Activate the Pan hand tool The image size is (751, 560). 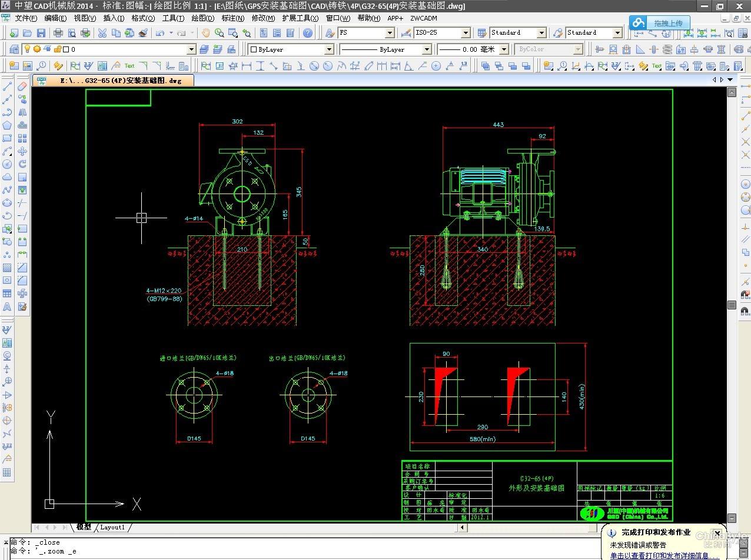point(206,33)
